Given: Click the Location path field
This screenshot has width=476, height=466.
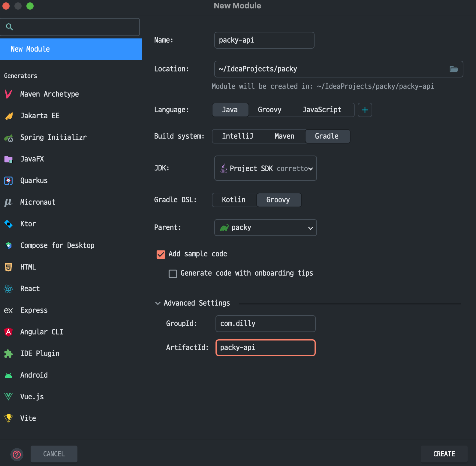Looking at the screenshot, I should (339, 69).
